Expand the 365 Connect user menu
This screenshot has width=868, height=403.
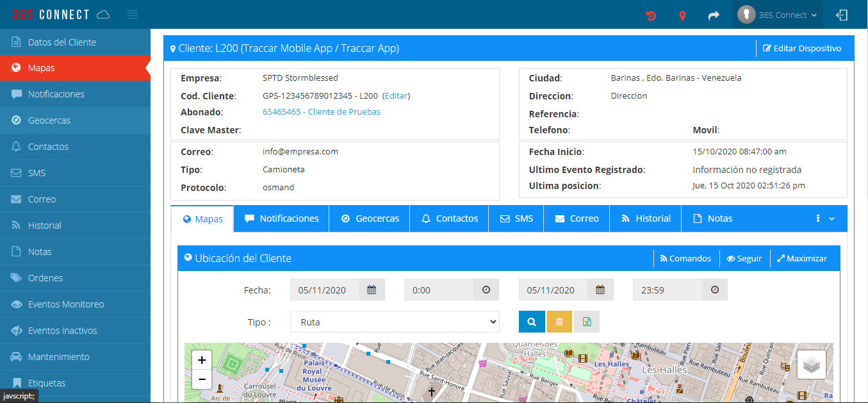pyautogui.click(x=778, y=15)
